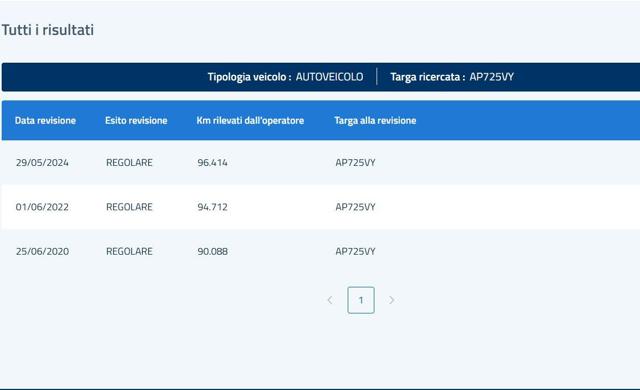Click Km rilevati dall'operatore column header
Viewport: 640px width, 390px height.
[x=250, y=120]
